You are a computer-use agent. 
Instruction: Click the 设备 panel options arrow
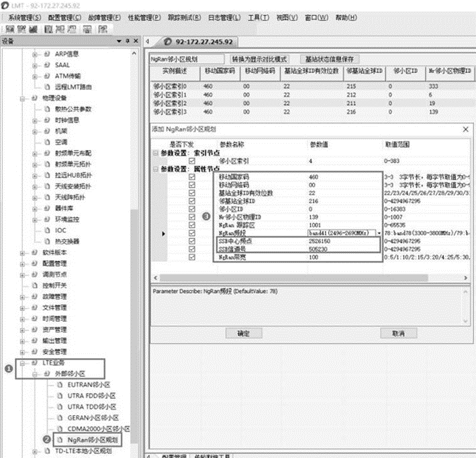point(119,41)
